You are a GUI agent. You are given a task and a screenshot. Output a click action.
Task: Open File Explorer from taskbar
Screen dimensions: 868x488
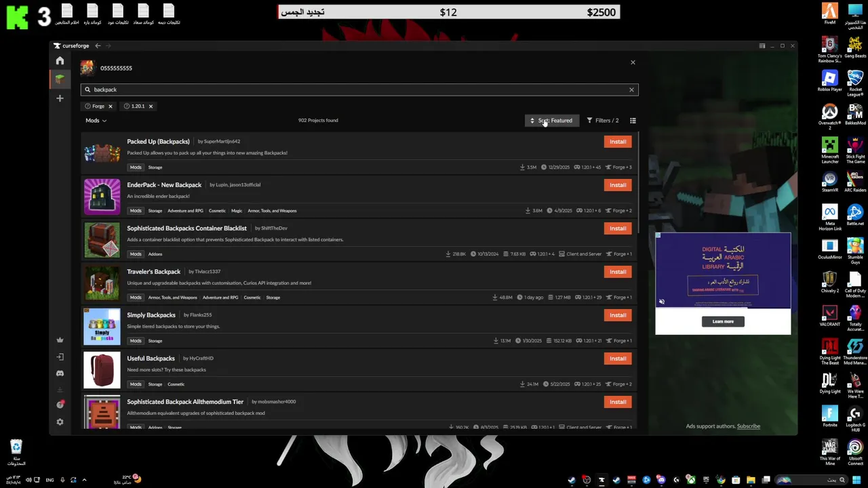(751, 481)
